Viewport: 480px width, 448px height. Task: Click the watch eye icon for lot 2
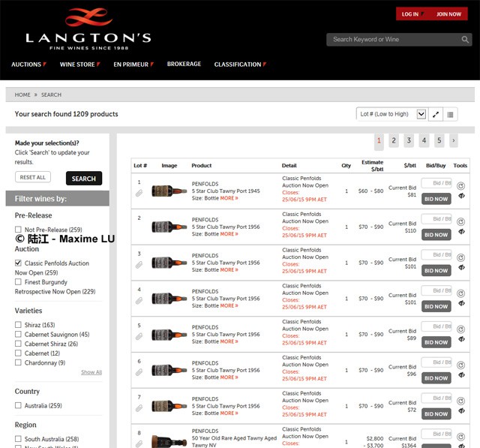(x=460, y=233)
